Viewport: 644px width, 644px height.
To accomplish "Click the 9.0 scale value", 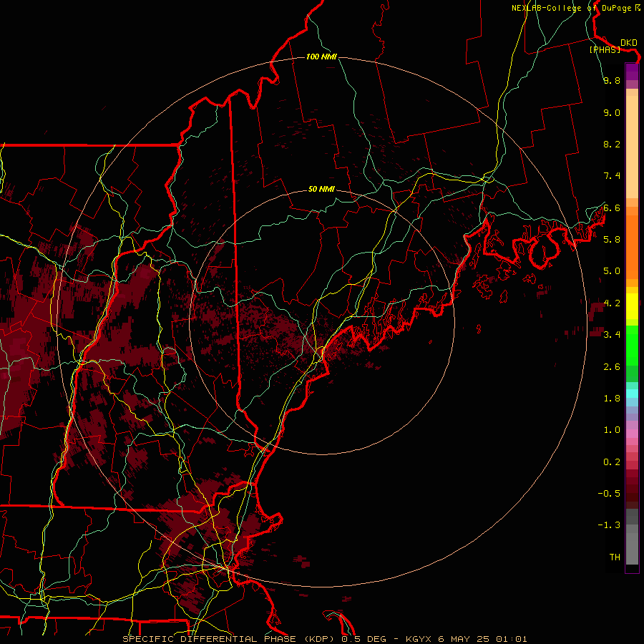I will 612,112.
